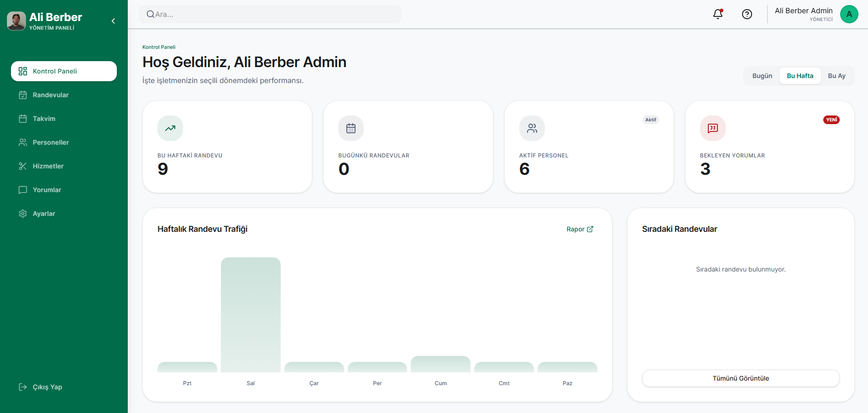The image size is (868, 413).
Task: Click the today's appointments calendar icon
Action: click(351, 128)
